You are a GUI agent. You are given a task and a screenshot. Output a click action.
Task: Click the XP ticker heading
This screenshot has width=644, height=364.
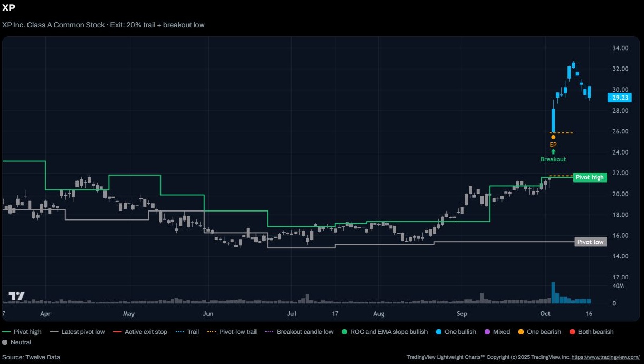tap(8, 7)
